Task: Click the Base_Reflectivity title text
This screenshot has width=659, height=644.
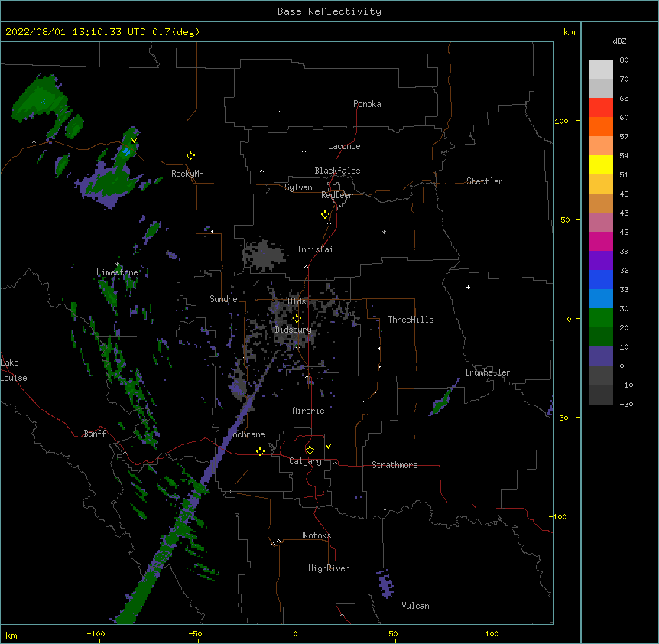Action: pos(329,11)
